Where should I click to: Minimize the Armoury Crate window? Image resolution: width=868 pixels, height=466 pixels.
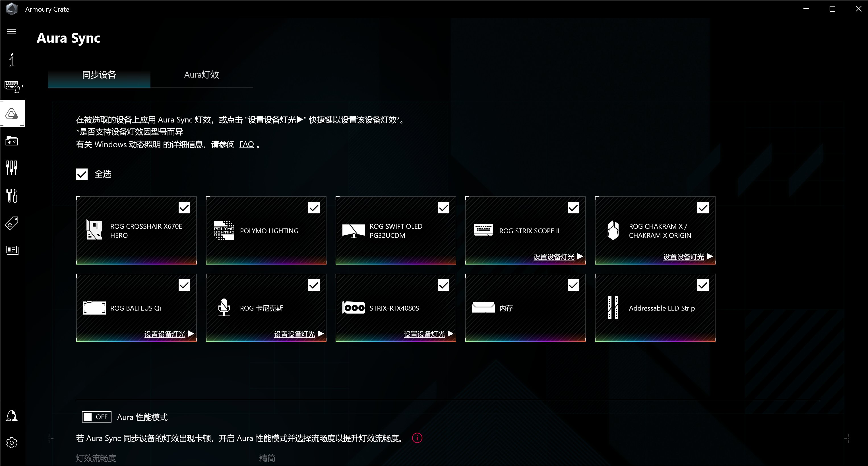tap(806, 9)
